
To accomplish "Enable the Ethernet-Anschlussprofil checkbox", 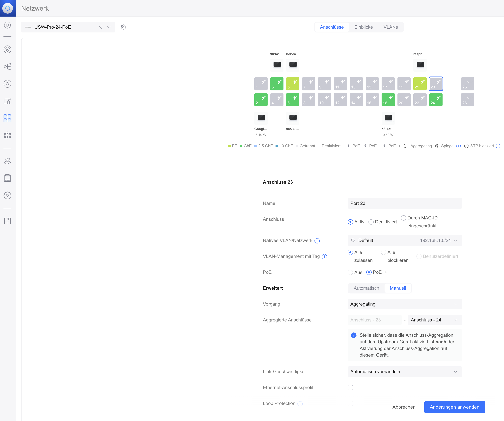I will coord(350,387).
